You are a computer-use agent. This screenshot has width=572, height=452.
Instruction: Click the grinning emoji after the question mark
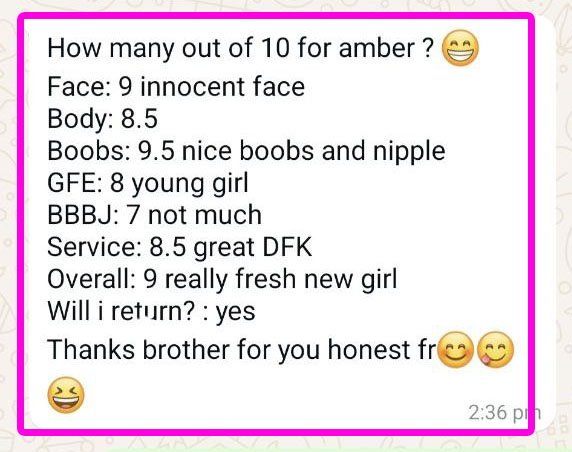pos(460,48)
